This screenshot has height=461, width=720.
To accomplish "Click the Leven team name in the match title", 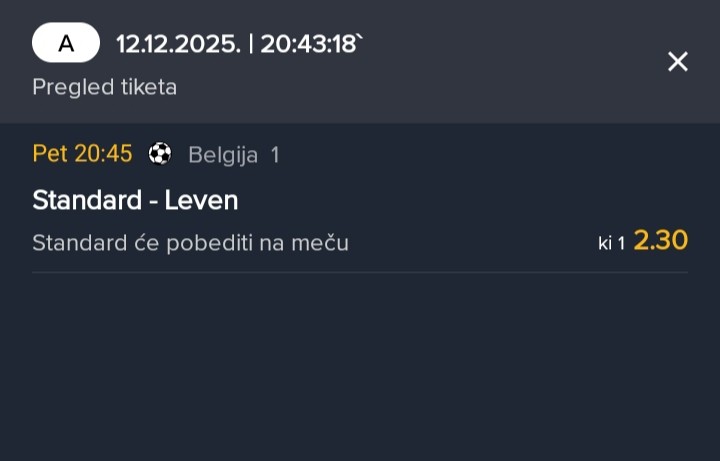I will [x=201, y=200].
